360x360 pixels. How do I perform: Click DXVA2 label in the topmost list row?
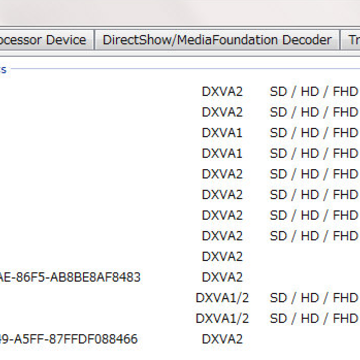[x=222, y=91]
